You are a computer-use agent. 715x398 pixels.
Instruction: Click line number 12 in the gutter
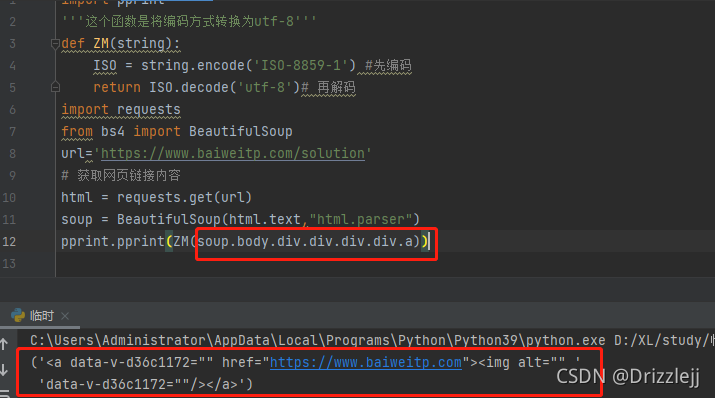point(9,242)
